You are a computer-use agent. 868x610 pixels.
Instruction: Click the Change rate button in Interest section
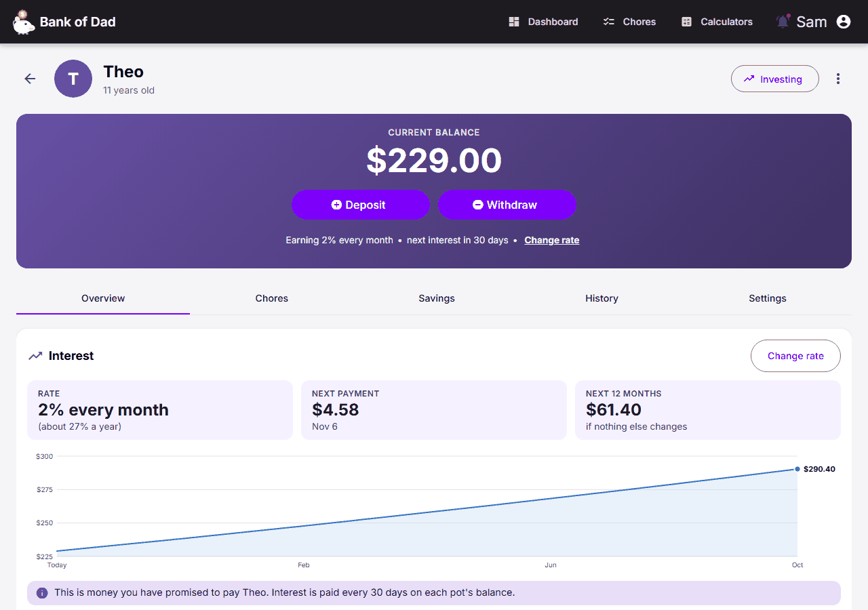tap(795, 356)
